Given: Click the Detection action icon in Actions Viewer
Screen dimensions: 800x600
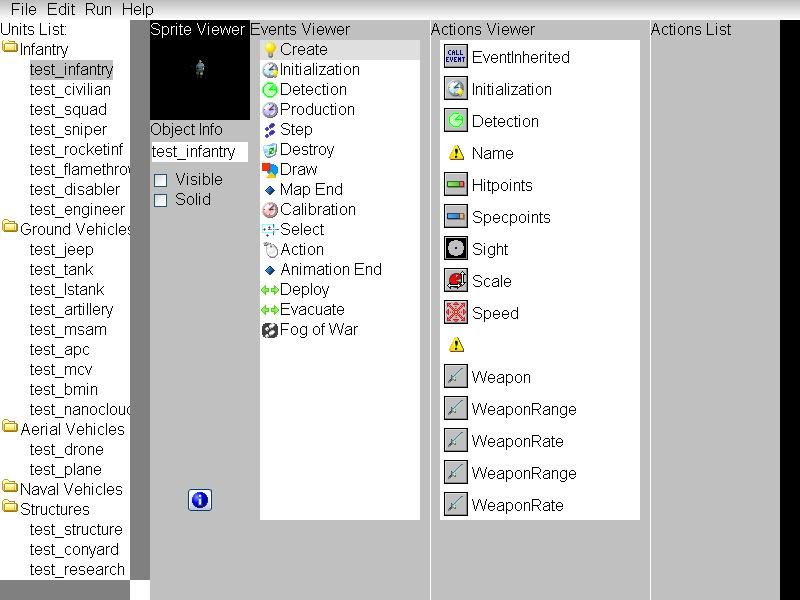Looking at the screenshot, I should tap(455, 121).
